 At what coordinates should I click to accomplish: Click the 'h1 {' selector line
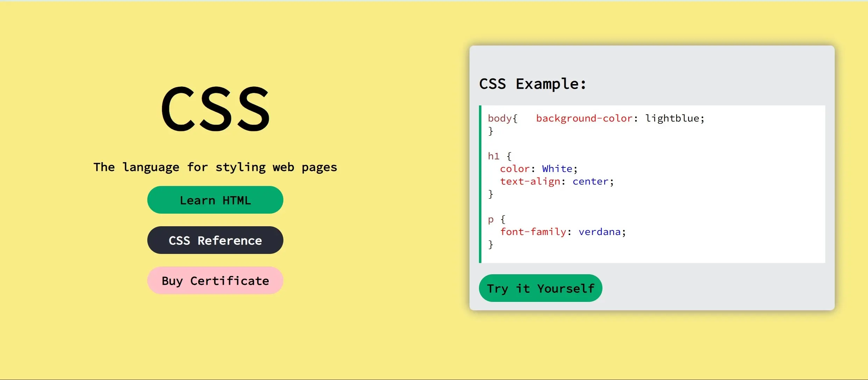click(x=500, y=156)
